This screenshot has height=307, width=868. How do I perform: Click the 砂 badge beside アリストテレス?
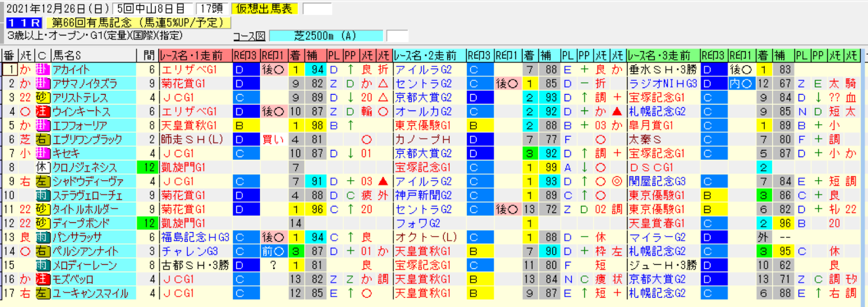pos(41,97)
